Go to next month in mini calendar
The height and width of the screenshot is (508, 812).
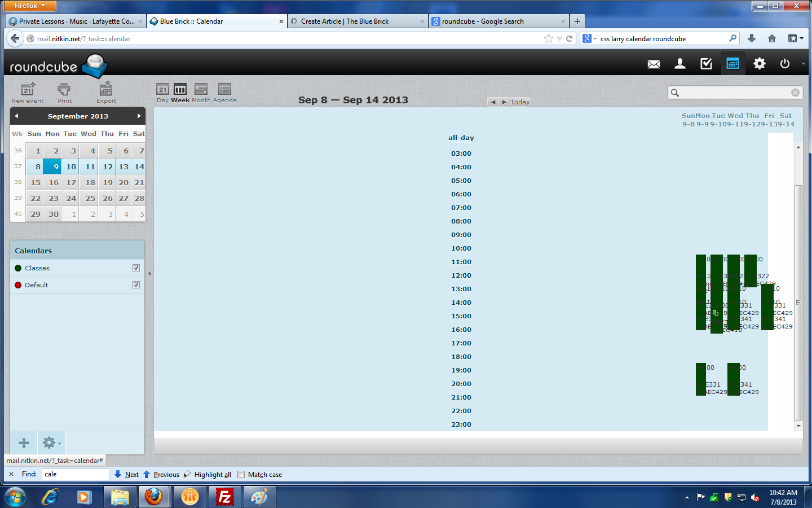point(139,116)
